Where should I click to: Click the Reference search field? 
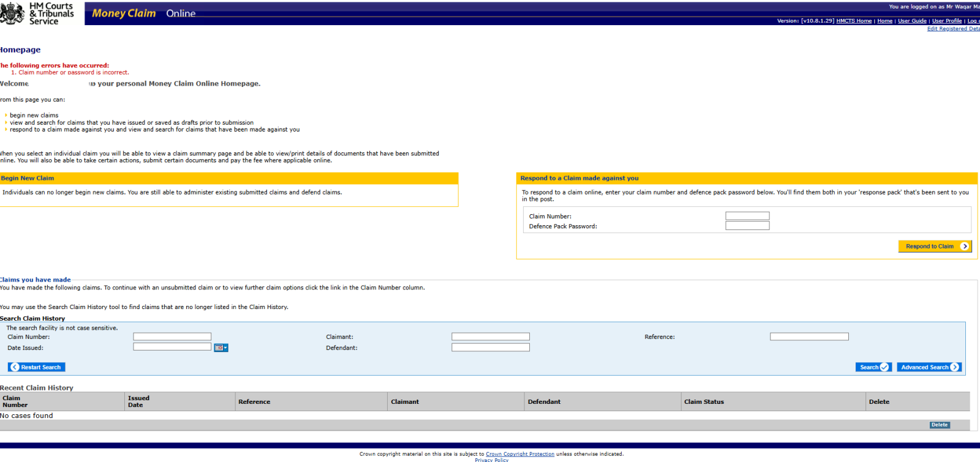809,337
